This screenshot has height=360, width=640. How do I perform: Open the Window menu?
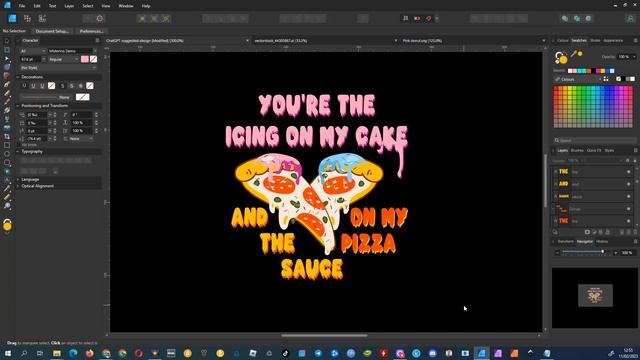click(126, 6)
